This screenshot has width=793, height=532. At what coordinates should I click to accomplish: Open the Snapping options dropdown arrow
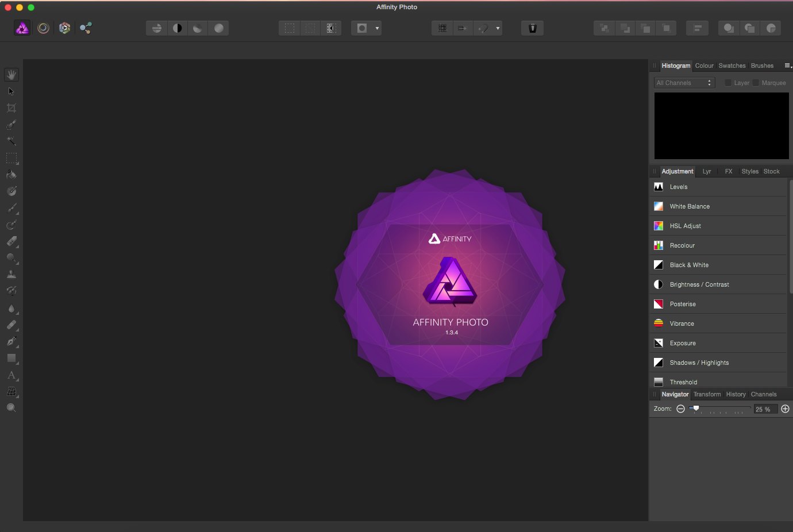(498, 28)
